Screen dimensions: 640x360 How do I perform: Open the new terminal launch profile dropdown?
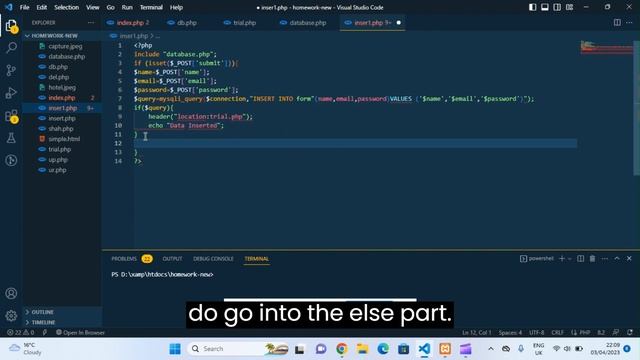tap(570, 258)
